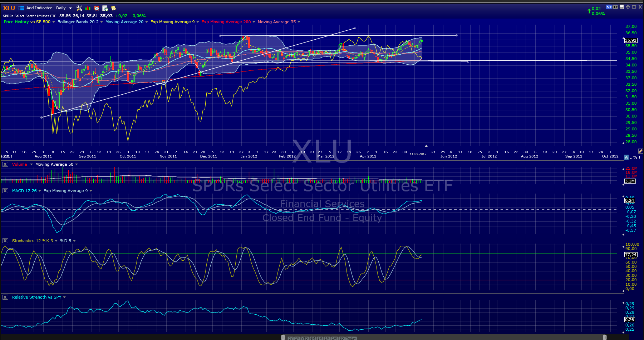Viewport: 644px width, 340px height.
Task: Select the 1Y time range
Action: click(x=297, y=338)
